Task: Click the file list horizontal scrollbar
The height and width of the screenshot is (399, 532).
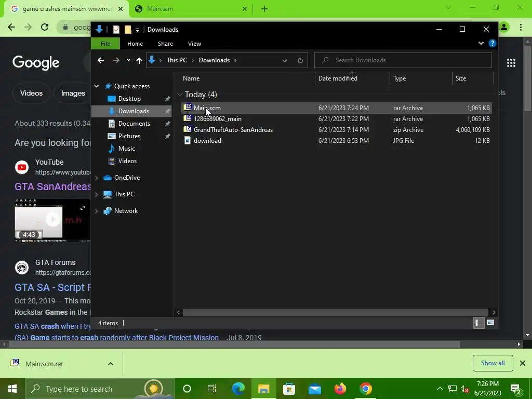Action: pyautogui.click(x=336, y=312)
